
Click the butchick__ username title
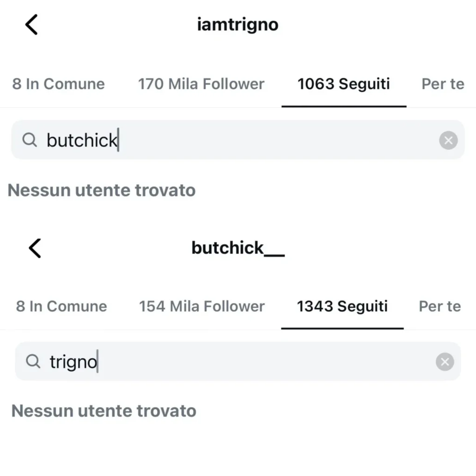(238, 248)
